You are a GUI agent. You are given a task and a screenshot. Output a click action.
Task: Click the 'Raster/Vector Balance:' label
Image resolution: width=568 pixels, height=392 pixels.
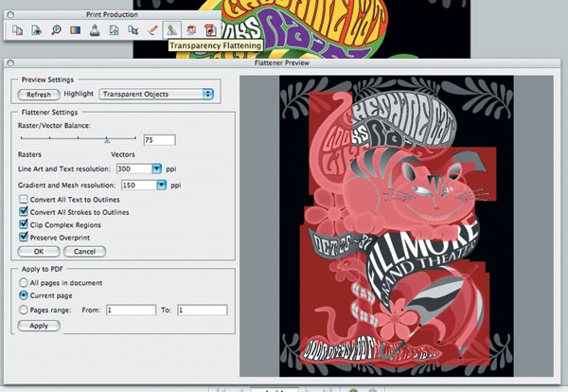tap(54, 126)
